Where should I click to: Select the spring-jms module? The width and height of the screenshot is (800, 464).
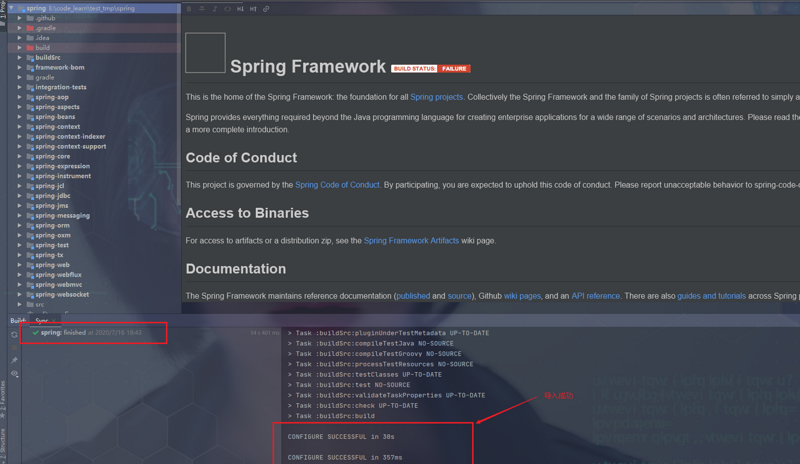[52, 206]
